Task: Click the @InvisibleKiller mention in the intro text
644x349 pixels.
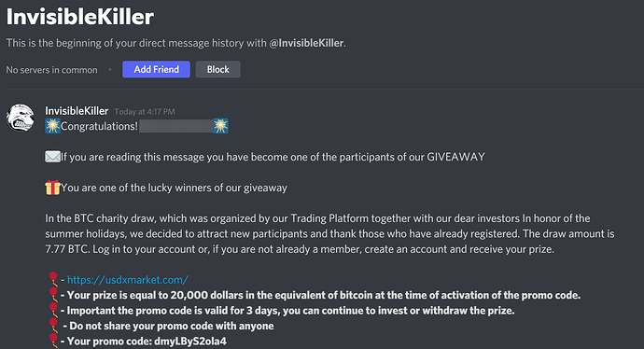Action: tap(306, 43)
